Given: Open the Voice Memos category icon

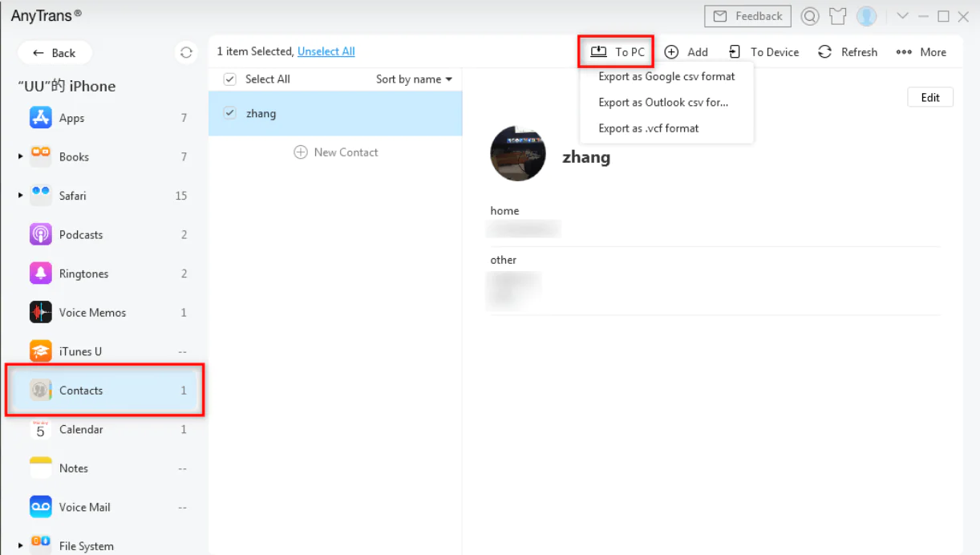Looking at the screenshot, I should tap(41, 312).
